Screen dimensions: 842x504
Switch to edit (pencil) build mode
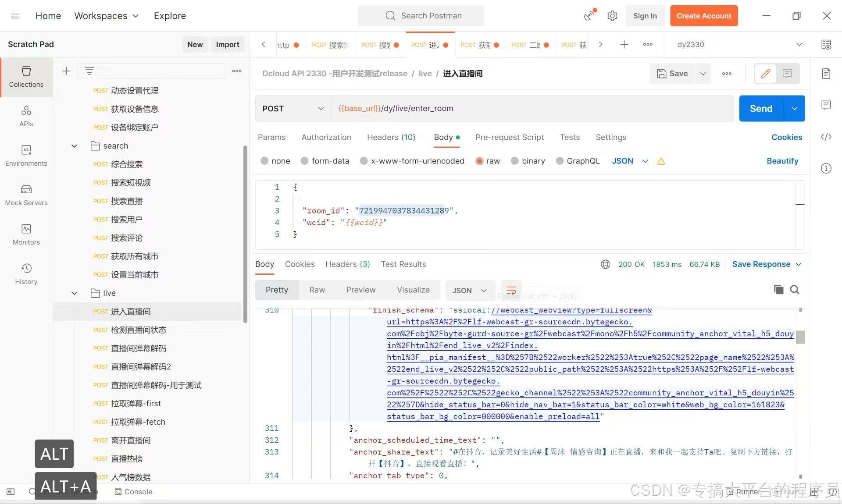pos(765,74)
